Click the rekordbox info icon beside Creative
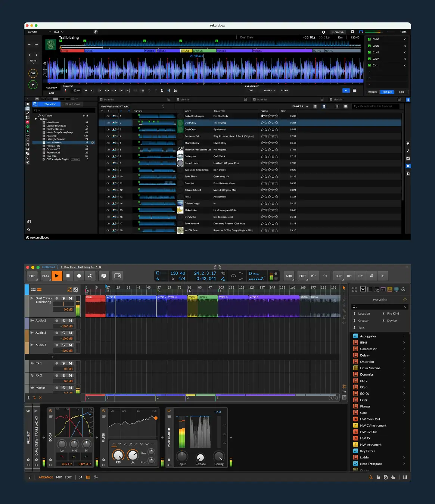 point(323,32)
